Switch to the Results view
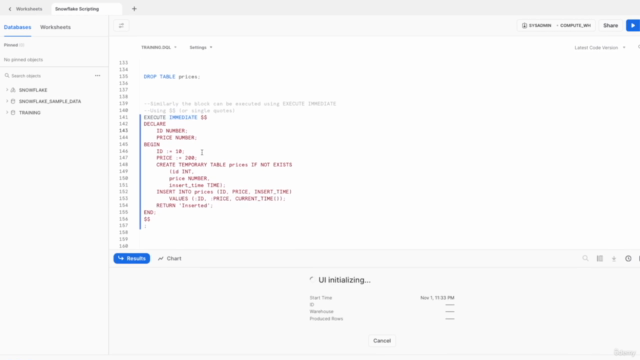Screen dimensions: 640x360 pos(132,258)
